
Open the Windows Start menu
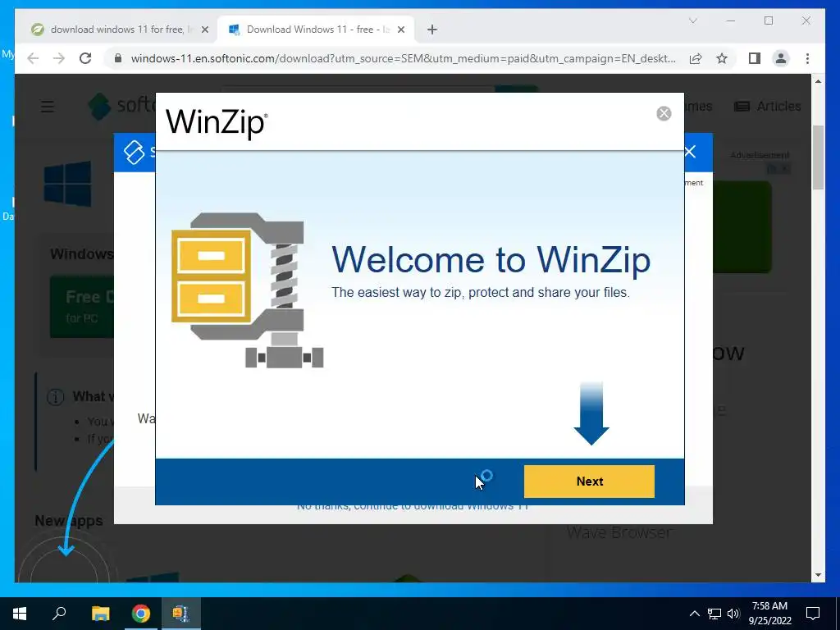[20, 614]
